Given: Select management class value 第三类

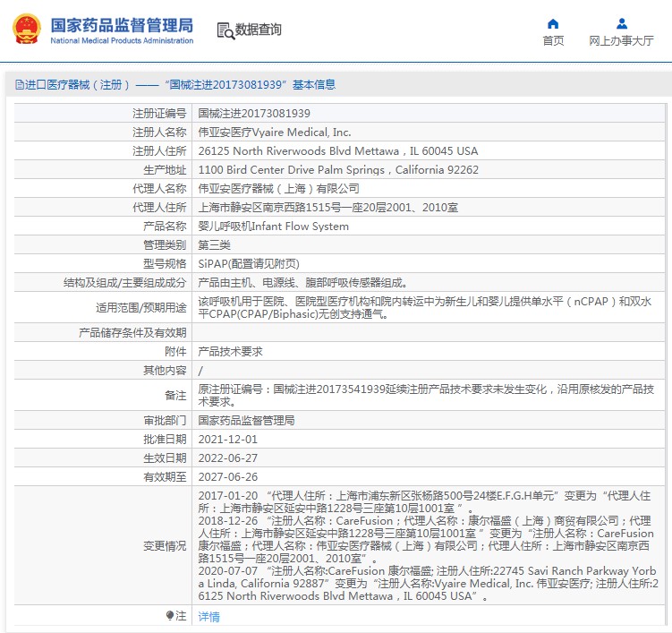Looking at the screenshot, I should [x=214, y=245].
